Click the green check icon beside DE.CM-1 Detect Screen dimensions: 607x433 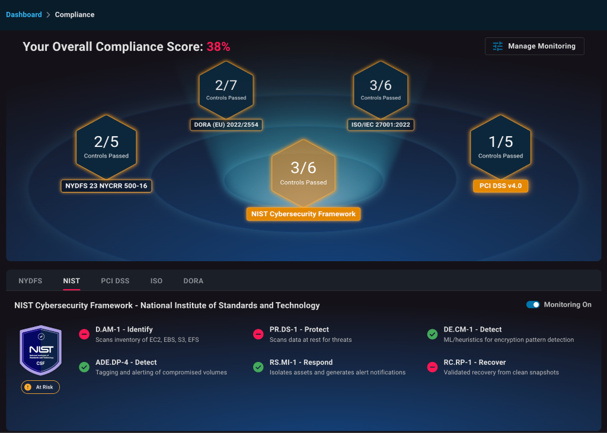[x=432, y=334]
